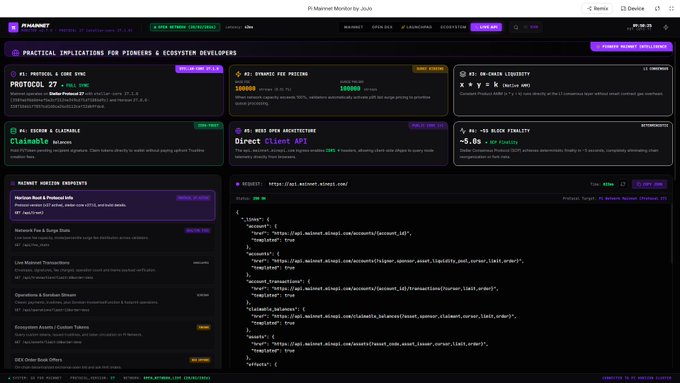Click the accounts href URL line in JSON
The height and width of the screenshot is (383, 680).
pyautogui.click(x=387, y=261)
